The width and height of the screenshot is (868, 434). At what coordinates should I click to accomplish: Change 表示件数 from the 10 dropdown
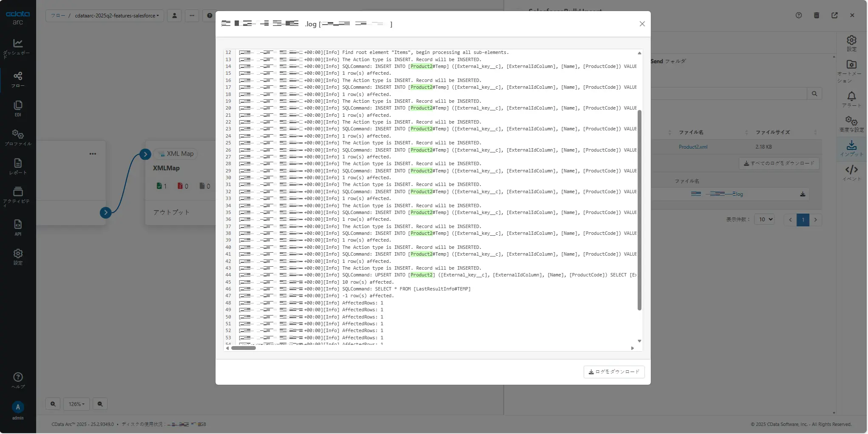[765, 220]
